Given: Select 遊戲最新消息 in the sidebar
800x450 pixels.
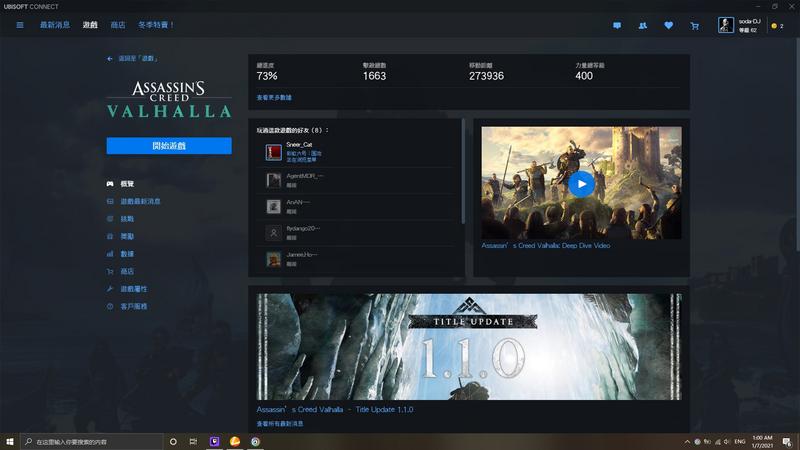Looking at the screenshot, I should click(140, 202).
